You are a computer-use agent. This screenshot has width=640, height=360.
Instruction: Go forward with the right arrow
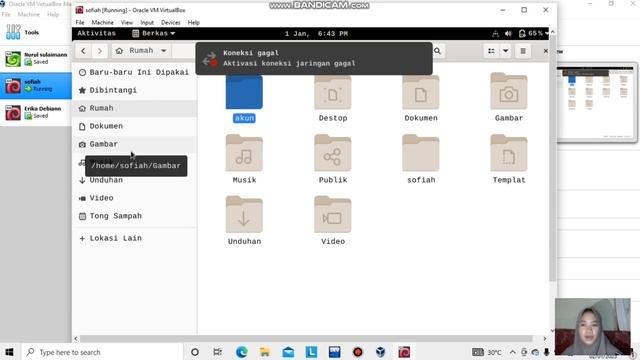100,51
